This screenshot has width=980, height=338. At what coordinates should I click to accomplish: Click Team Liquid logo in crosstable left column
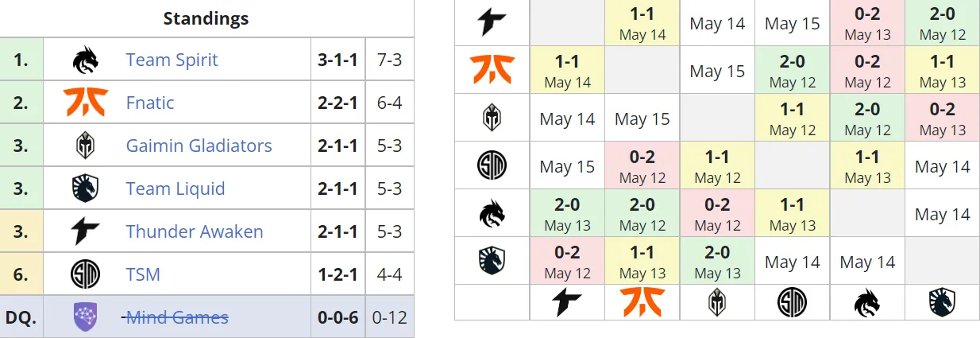[492, 261]
